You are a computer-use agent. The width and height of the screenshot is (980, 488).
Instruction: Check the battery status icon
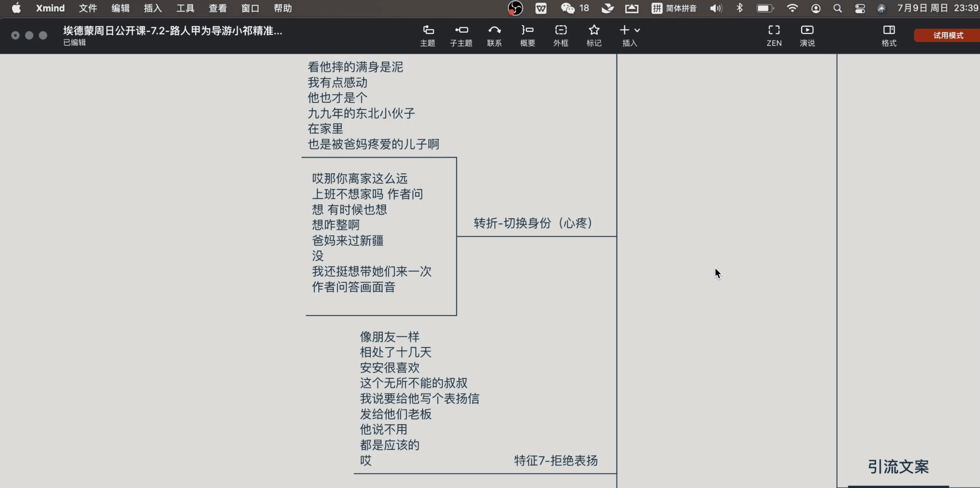[x=765, y=8]
